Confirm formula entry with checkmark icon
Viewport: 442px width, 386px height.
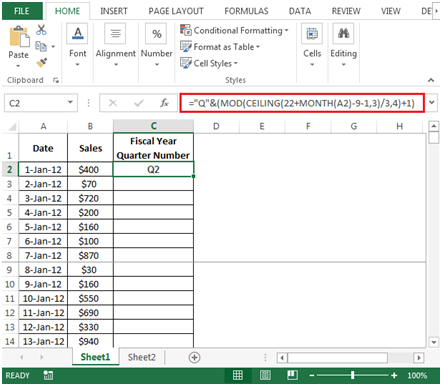pos(138,103)
